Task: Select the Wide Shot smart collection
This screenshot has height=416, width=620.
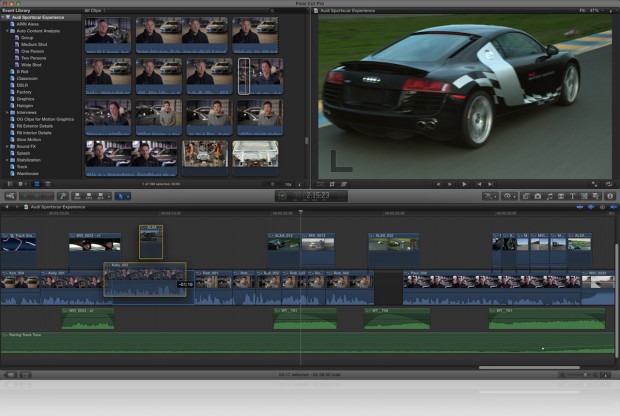Action: 31,65
